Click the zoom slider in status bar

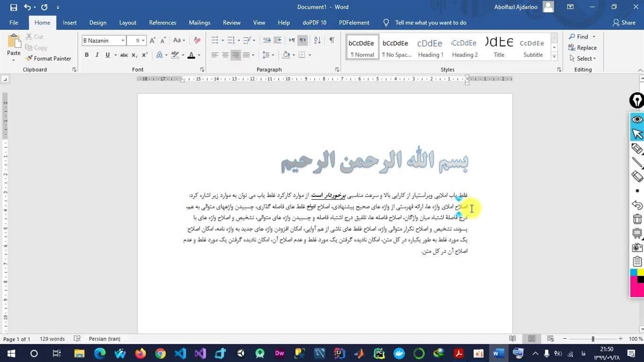593,339
